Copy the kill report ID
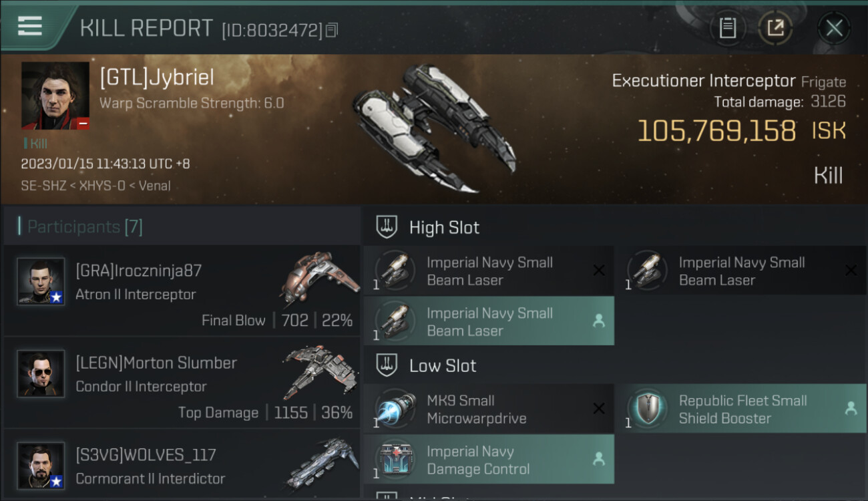868x501 pixels. coord(332,29)
